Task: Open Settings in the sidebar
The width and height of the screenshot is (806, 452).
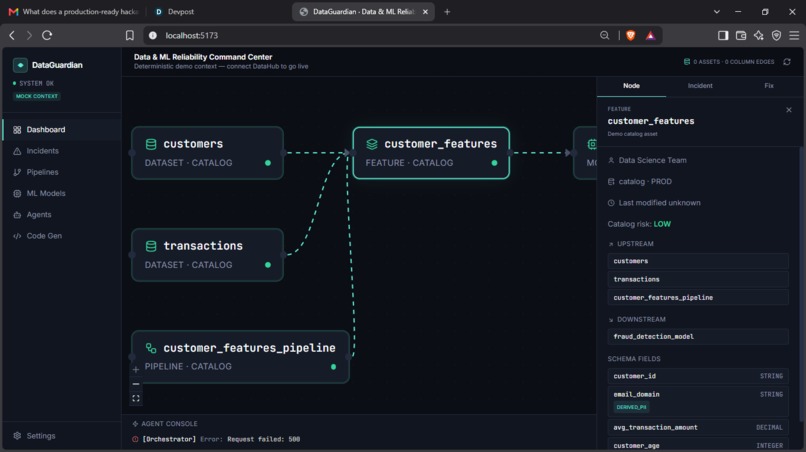Action: tap(62, 436)
